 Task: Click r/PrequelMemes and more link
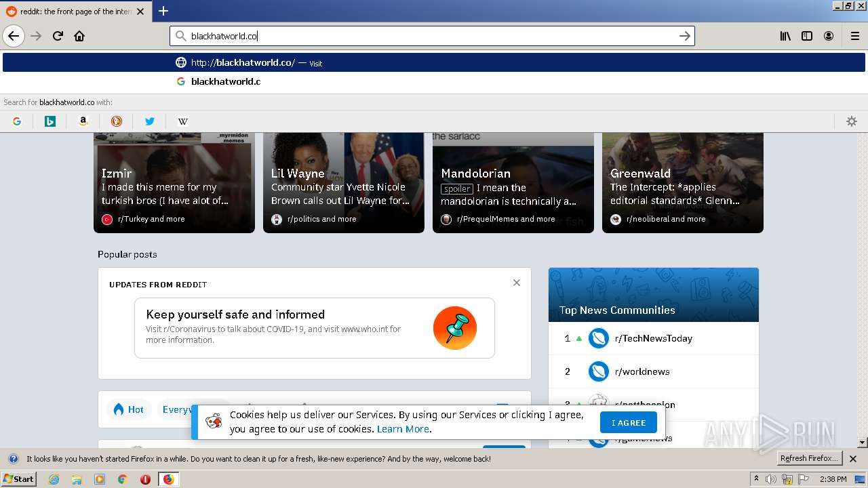coord(506,219)
